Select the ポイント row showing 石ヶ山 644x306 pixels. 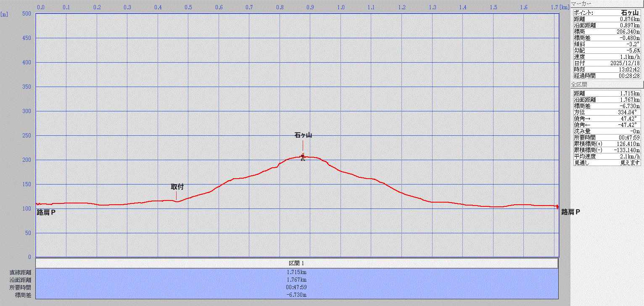[607, 13]
